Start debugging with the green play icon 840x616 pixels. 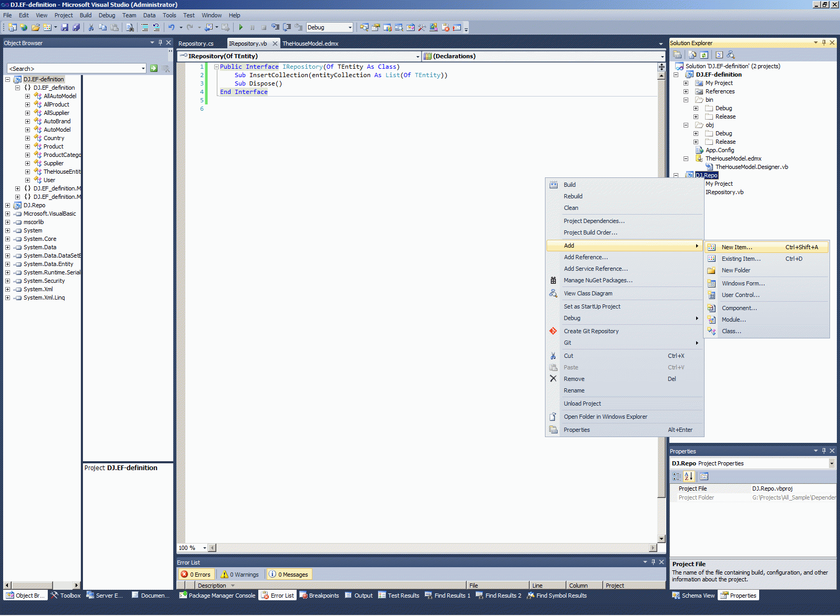point(240,27)
